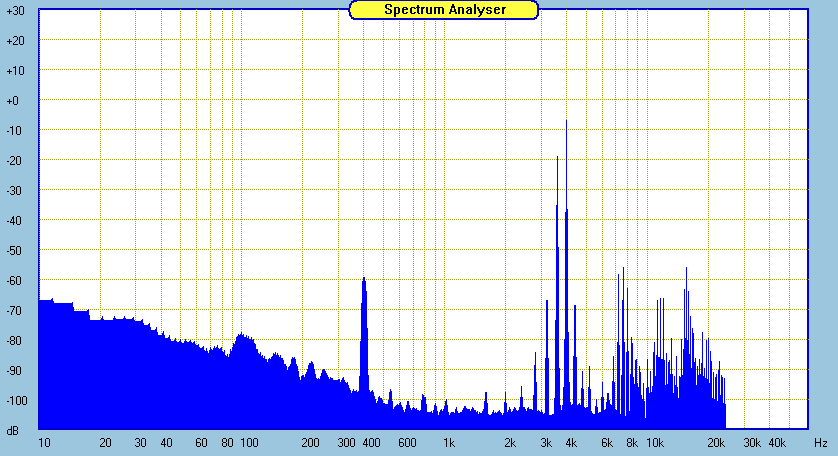Click the dB unit label
838x456 pixels.
pyautogui.click(x=12, y=430)
